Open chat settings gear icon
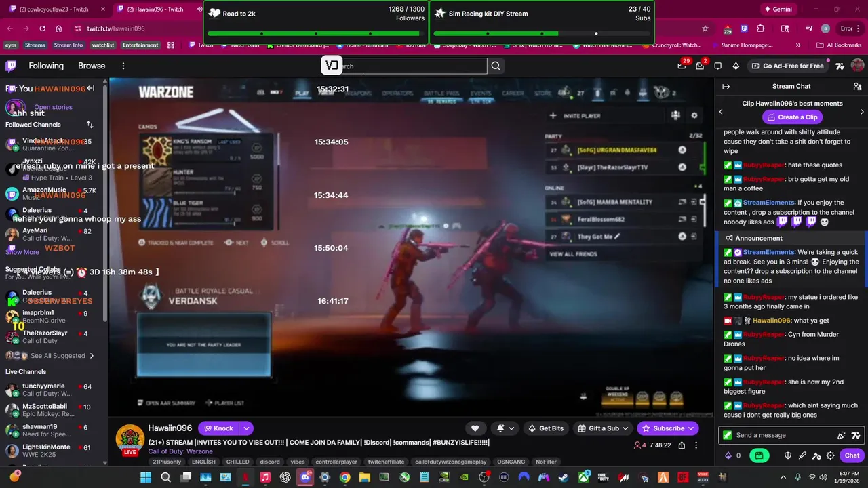 831,455
